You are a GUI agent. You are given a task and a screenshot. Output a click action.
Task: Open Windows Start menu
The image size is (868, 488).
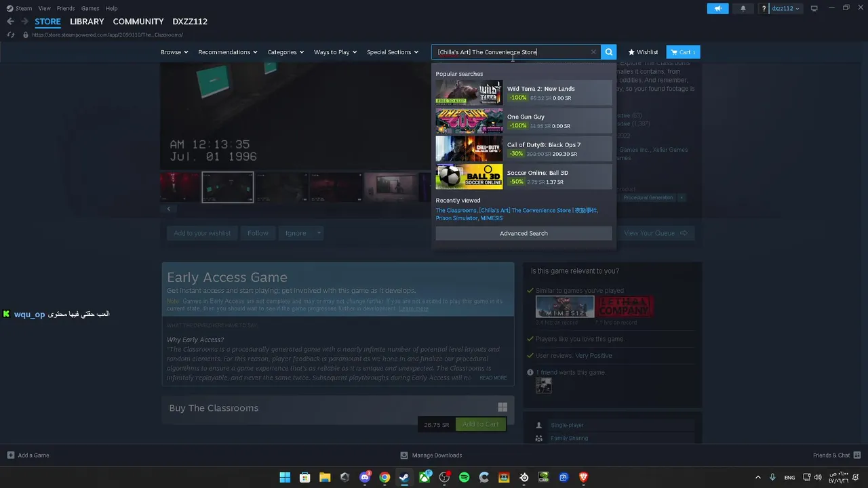point(285,477)
